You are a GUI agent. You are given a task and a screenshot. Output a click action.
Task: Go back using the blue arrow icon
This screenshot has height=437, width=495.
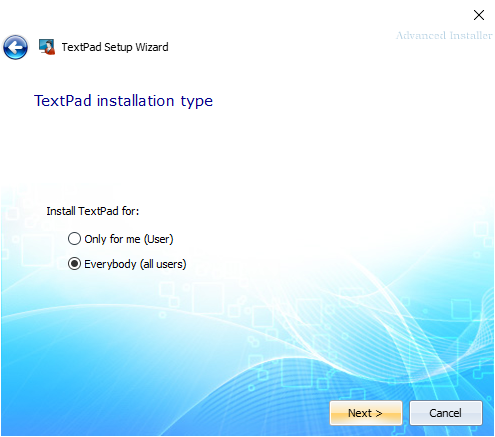(x=15, y=47)
